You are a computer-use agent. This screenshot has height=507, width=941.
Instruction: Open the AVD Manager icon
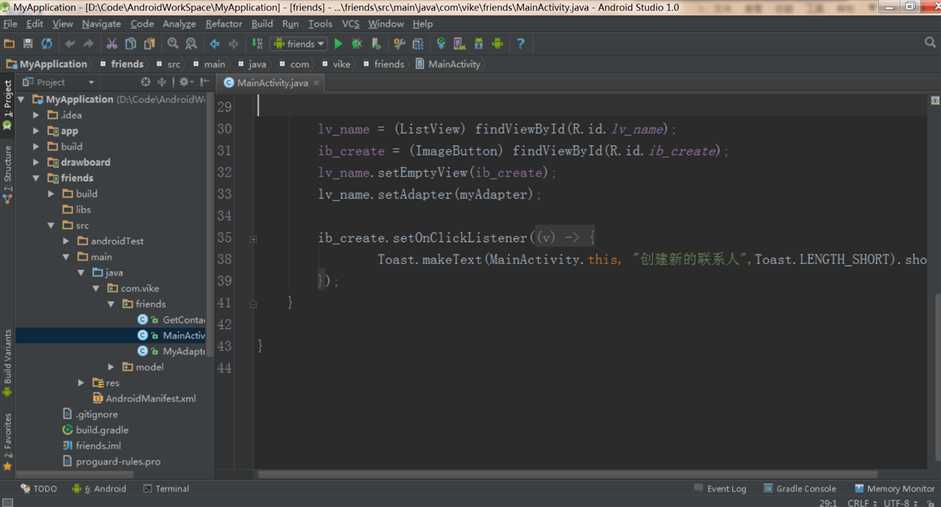click(460, 43)
